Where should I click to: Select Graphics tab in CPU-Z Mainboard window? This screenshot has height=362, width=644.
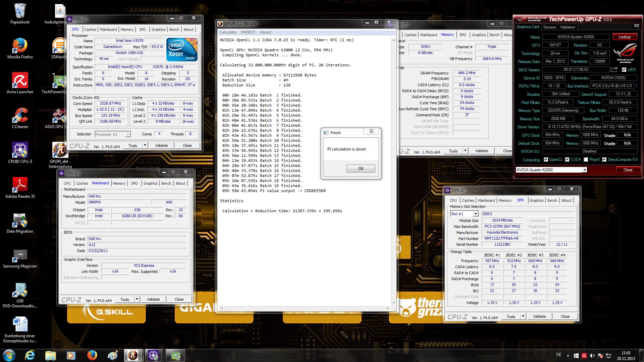(x=150, y=183)
